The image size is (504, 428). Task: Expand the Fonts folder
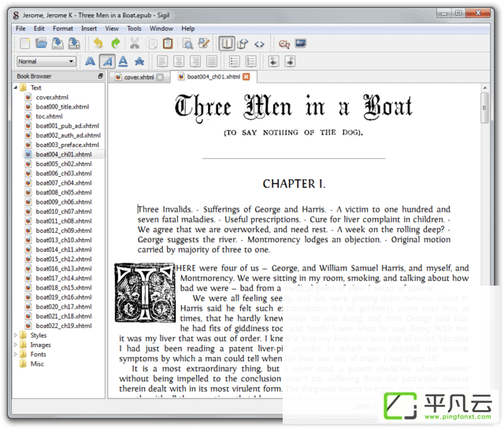pos(16,354)
